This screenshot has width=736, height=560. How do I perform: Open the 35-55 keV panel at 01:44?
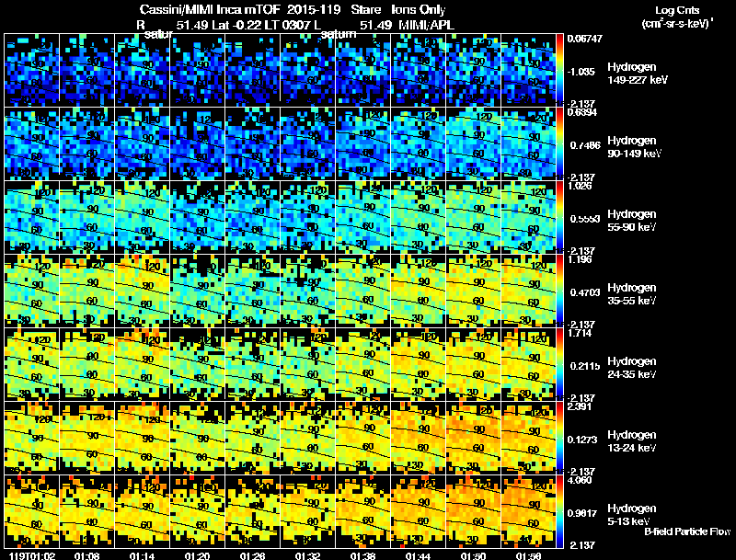pyautogui.click(x=418, y=291)
